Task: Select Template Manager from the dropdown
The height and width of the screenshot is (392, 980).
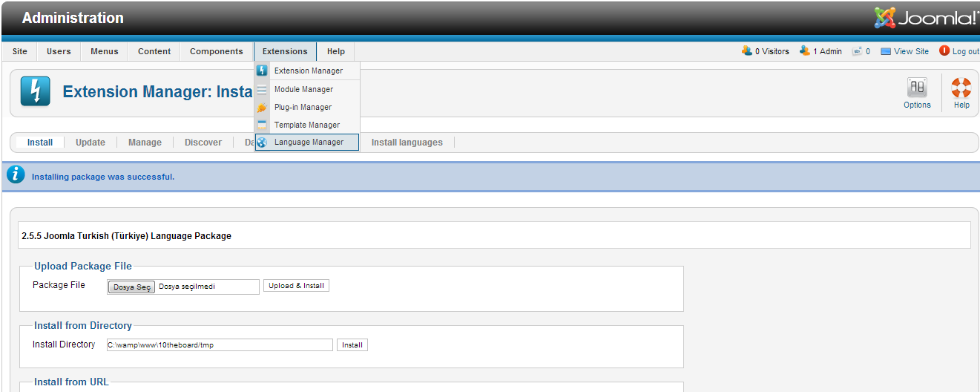Action: (307, 125)
